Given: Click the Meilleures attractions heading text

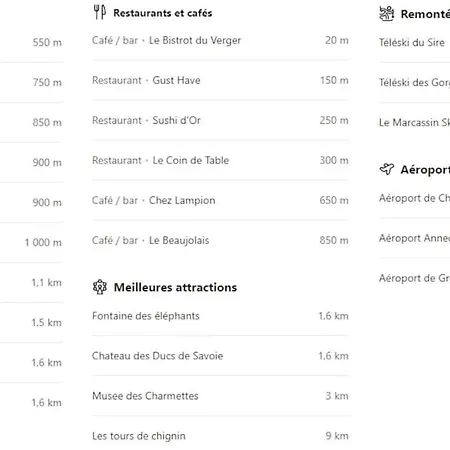Looking at the screenshot, I should pos(175,287).
